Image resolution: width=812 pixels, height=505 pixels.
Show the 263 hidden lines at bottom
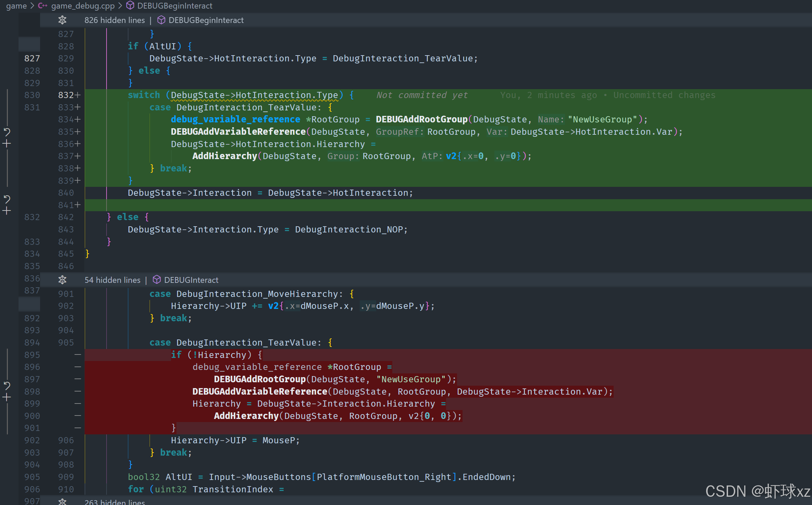[62, 502]
